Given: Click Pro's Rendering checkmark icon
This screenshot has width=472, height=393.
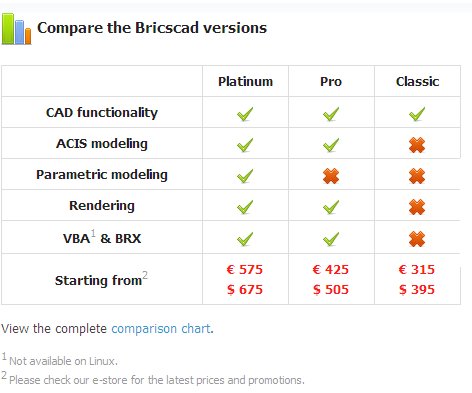Looking at the screenshot, I should click(x=331, y=207).
